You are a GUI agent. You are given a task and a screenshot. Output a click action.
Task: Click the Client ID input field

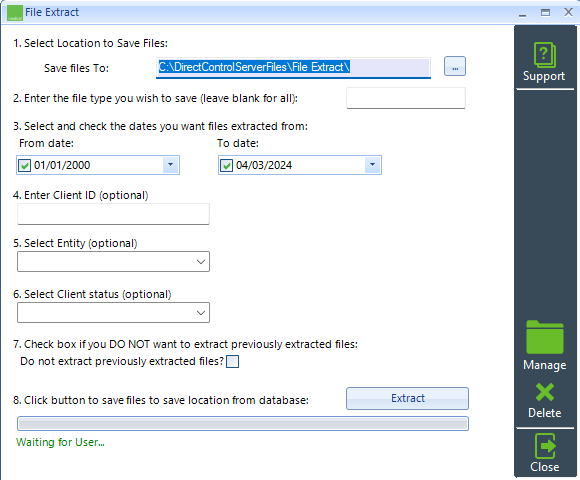113,214
